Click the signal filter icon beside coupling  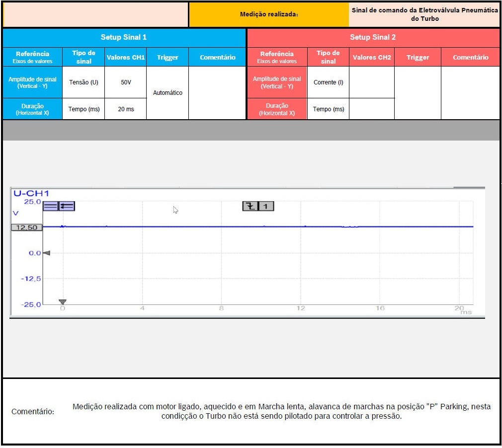pyautogui.click(x=67, y=206)
